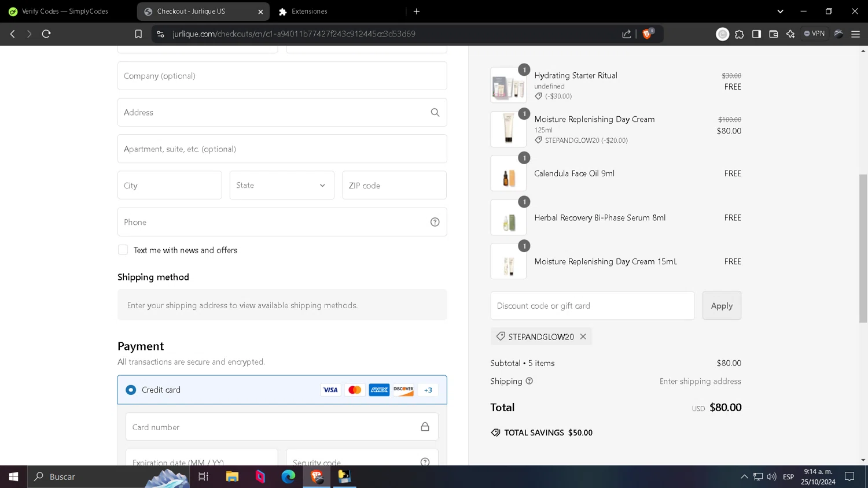Reload the Jurlique checkout page
The height and width of the screenshot is (488, 868).
click(x=46, y=34)
